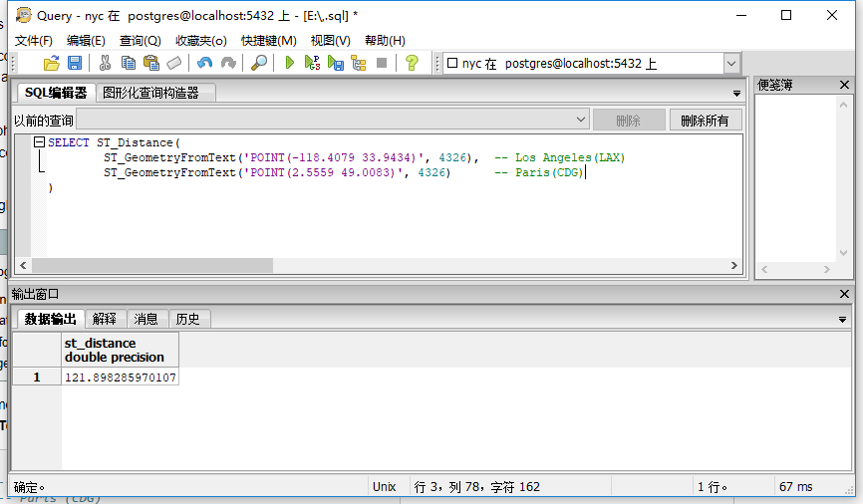The image size is (863, 504).
Task: Copy selected text toolbar icon
Action: (129, 64)
